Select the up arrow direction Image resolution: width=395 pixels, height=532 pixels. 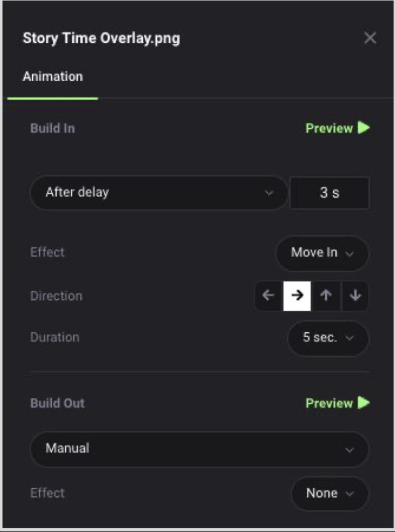coord(326,296)
